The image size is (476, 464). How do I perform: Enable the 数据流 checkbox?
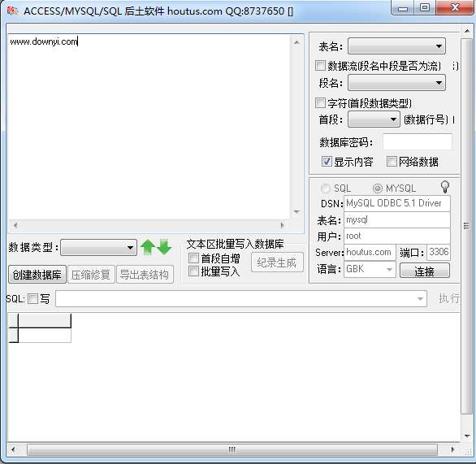[320, 66]
